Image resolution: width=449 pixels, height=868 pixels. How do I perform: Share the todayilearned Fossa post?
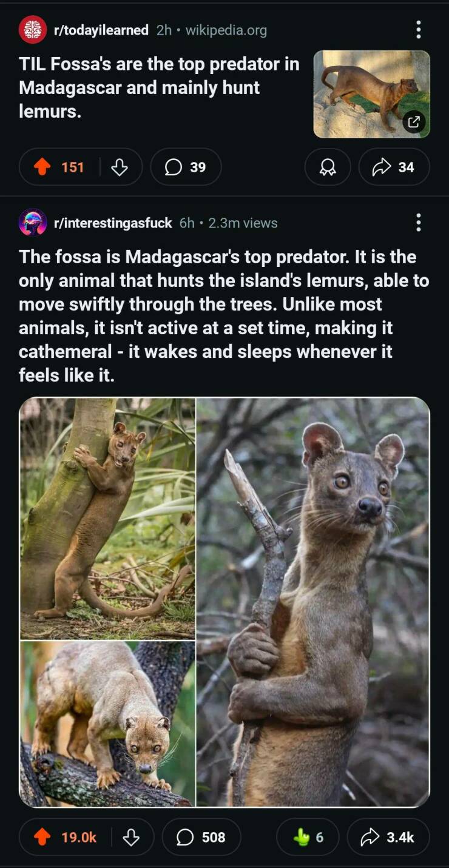point(394,167)
